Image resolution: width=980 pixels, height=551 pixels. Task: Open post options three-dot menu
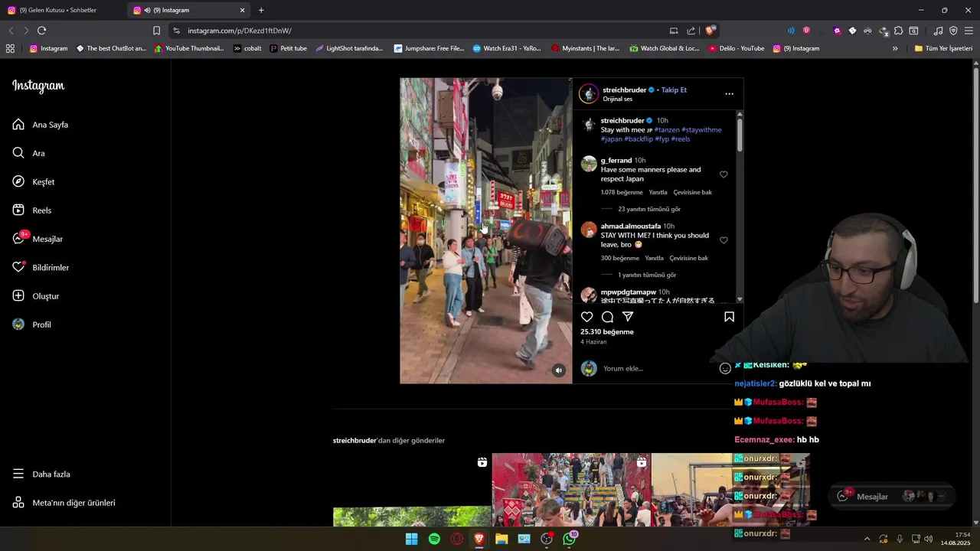[729, 94]
